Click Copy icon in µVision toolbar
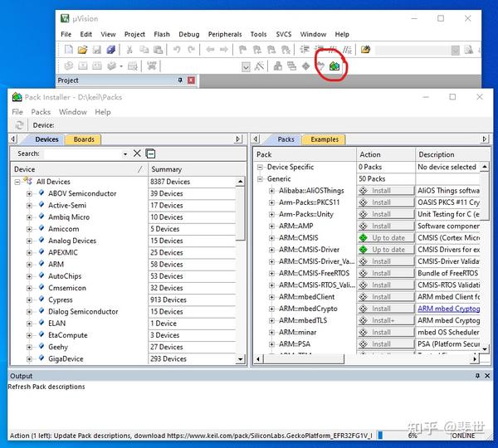The width and height of the screenshot is (498, 448). [144, 50]
